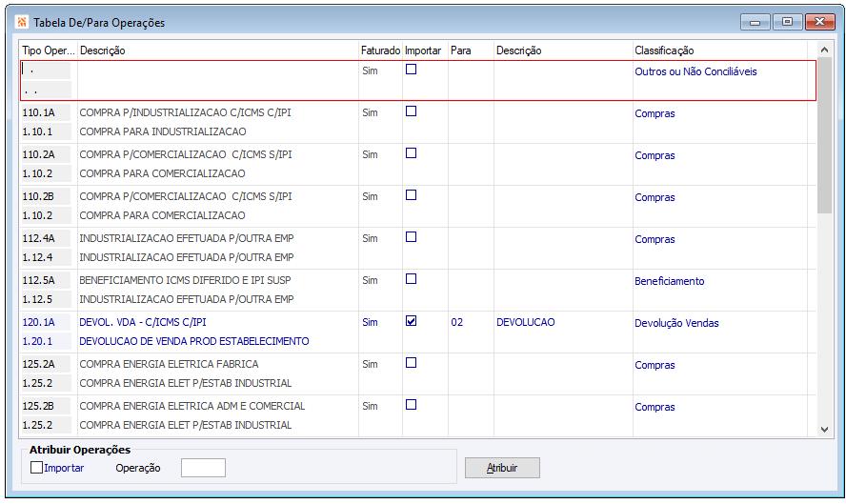Viewport: 846px width, 504px height.
Task: Tick Importar checkbox for row 110.1A
Action: [412, 111]
